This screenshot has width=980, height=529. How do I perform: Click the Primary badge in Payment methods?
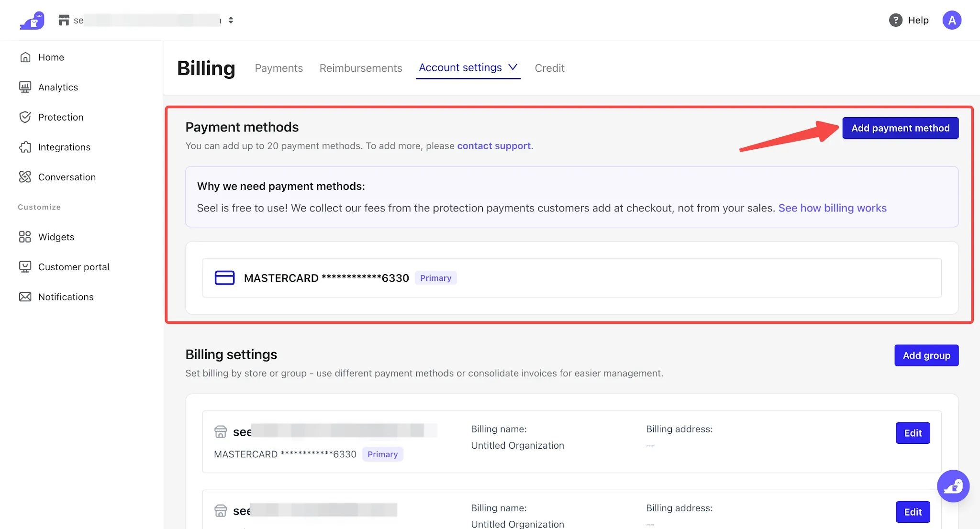point(435,278)
